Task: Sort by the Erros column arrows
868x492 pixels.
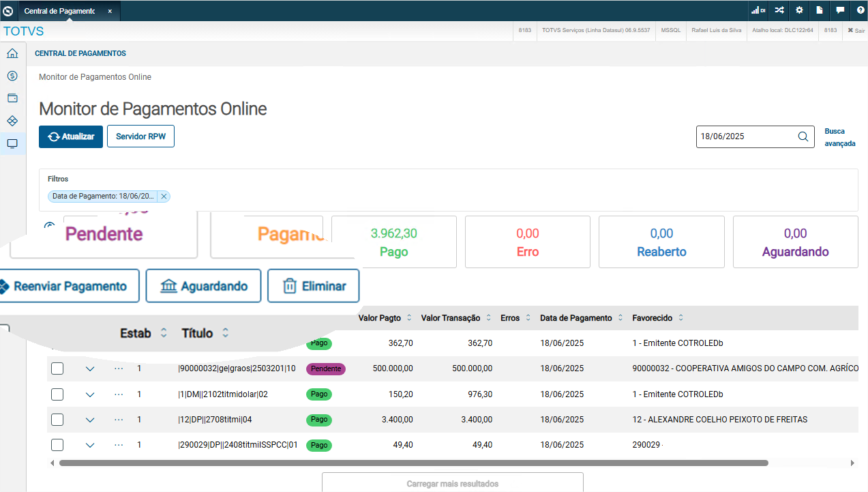Action: pos(528,318)
